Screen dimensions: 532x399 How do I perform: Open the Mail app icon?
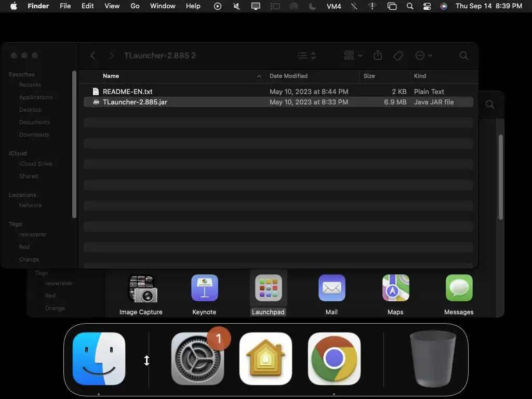[x=332, y=288]
